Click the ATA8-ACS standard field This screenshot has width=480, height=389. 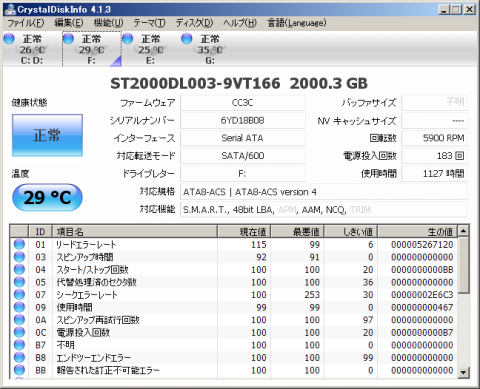click(x=324, y=192)
